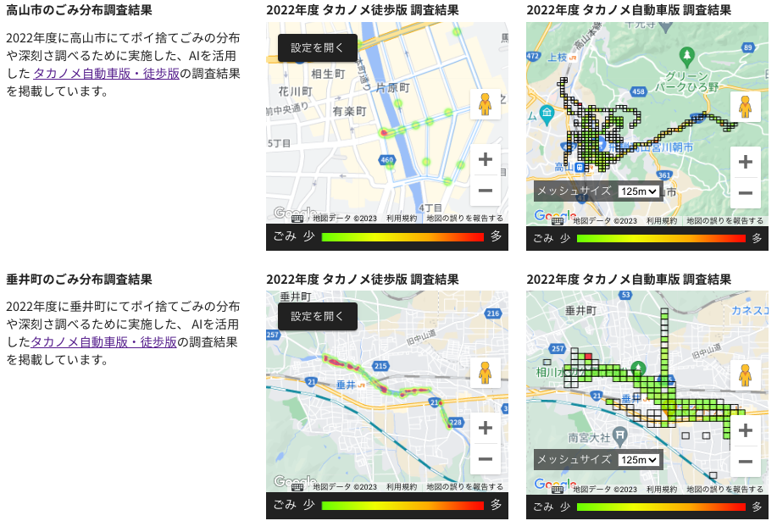
Task: Activate the pegman on Tarui car map
Action: pos(745,375)
